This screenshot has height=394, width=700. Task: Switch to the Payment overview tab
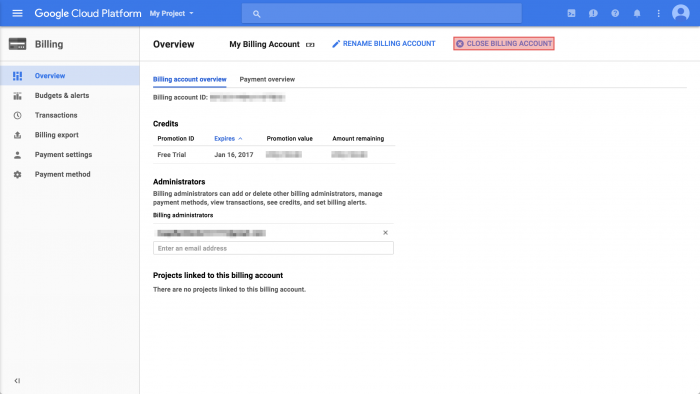(267, 79)
